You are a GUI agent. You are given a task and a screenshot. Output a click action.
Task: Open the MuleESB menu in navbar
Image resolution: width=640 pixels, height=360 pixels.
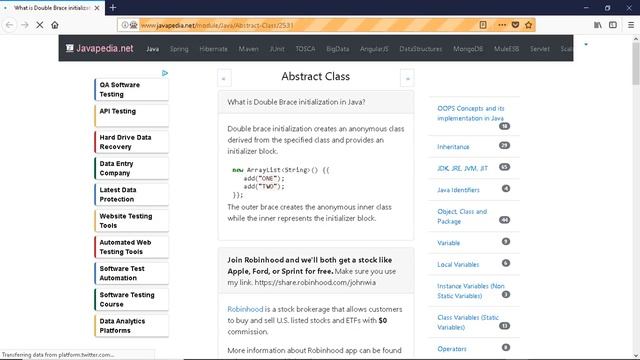pyautogui.click(x=506, y=49)
